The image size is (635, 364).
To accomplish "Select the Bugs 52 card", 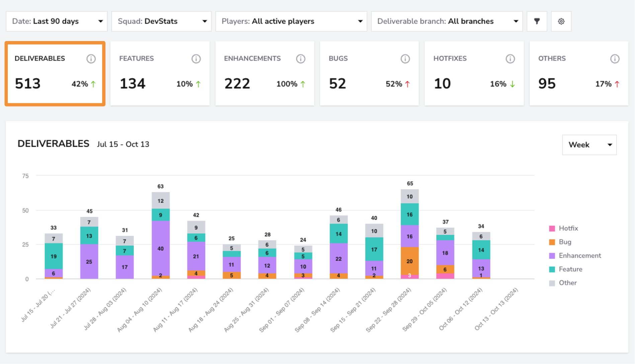I will [370, 74].
